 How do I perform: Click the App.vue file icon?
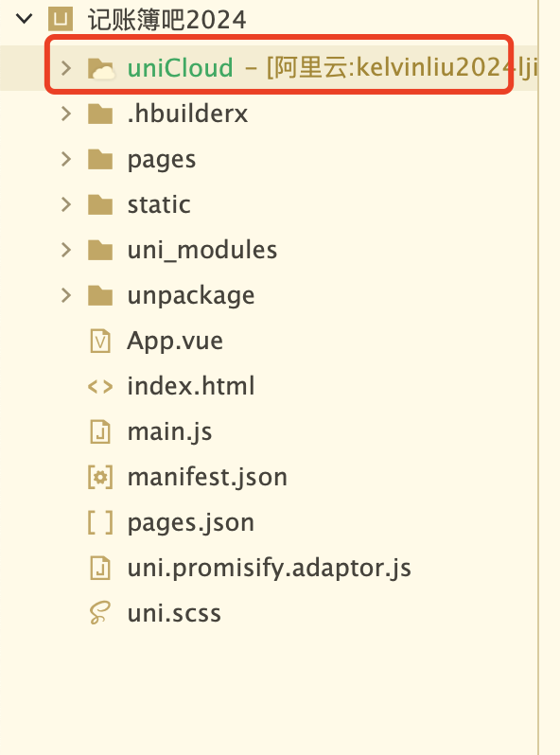100,341
